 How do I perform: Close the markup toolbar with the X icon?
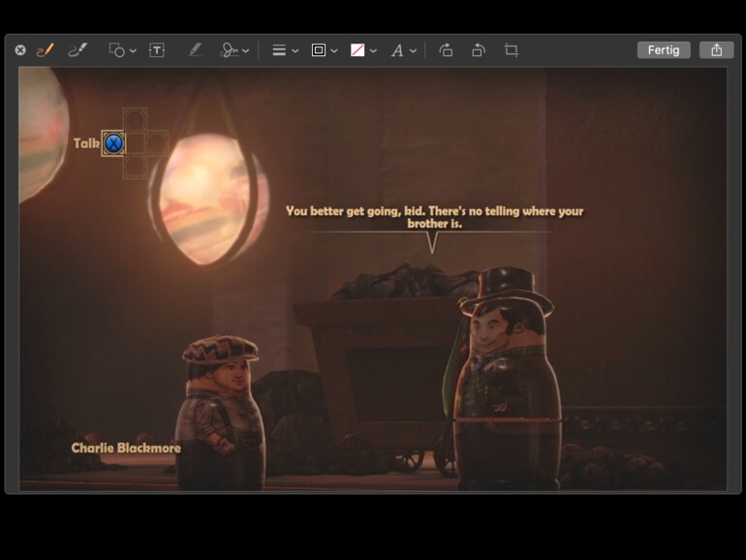tap(20, 50)
